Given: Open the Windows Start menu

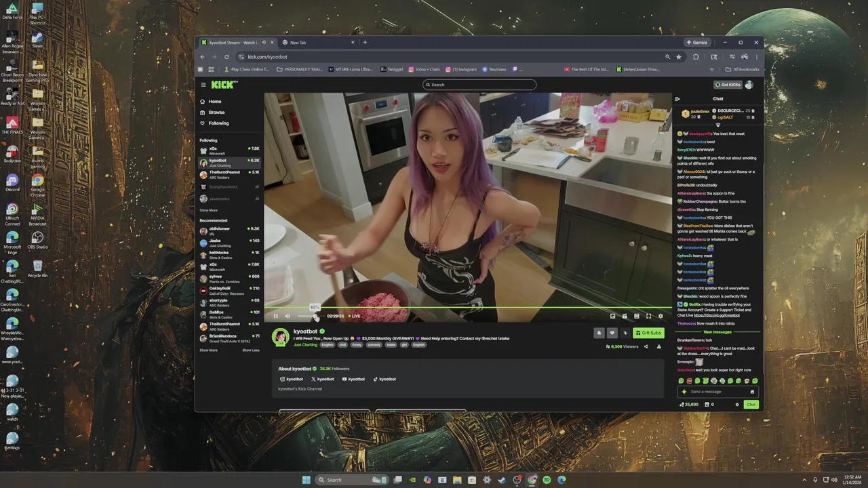Looking at the screenshot, I should 307,480.
